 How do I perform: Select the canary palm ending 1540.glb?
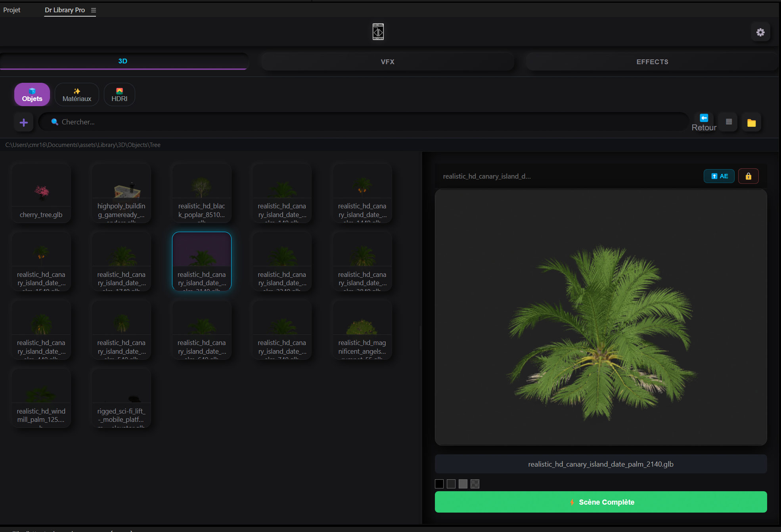tap(41, 262)
